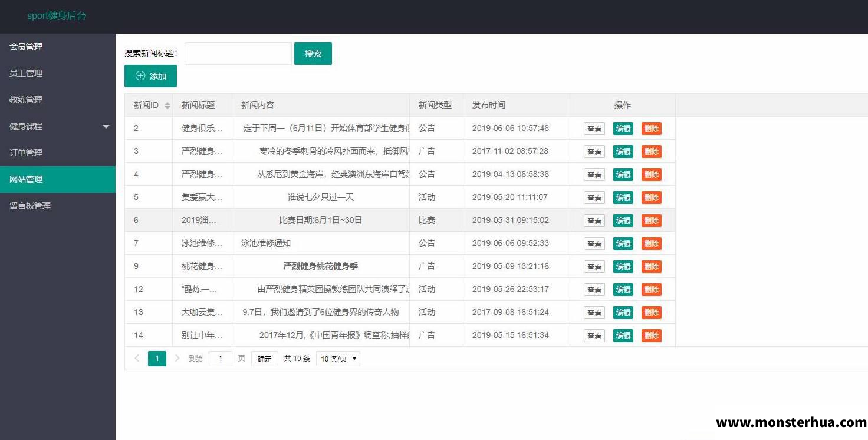Click the page number jump input
The height and width of the screenshot is (440, 868).
pyautogui.click(x=221, y=359)
